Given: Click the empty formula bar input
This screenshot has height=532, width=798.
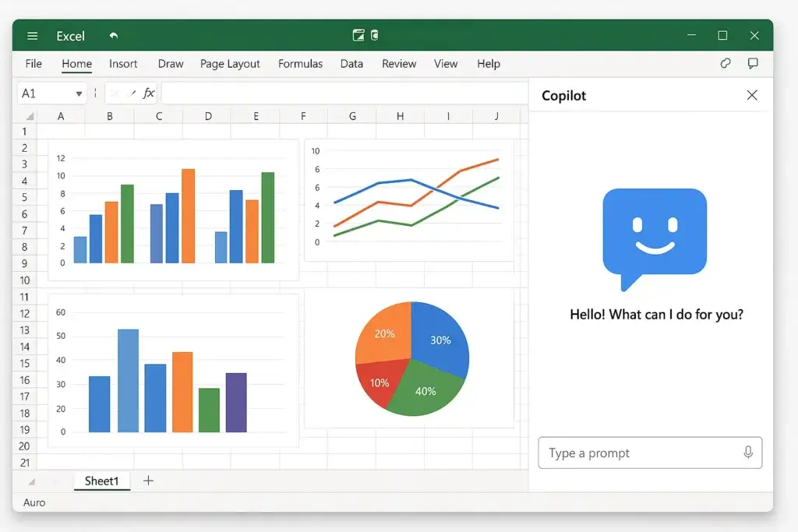Looking at the screenshot, I should click(343, 93).
